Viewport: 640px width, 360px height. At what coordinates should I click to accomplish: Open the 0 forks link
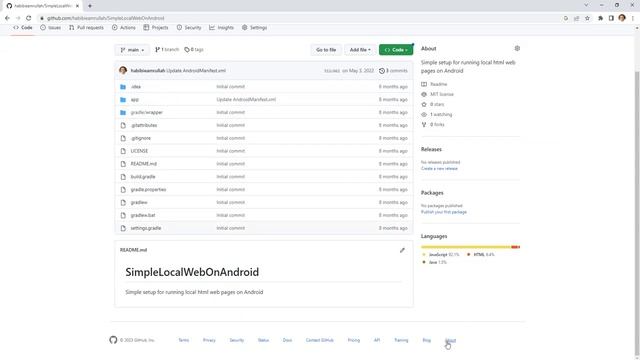pyautogui.click(x=433, y=124)
